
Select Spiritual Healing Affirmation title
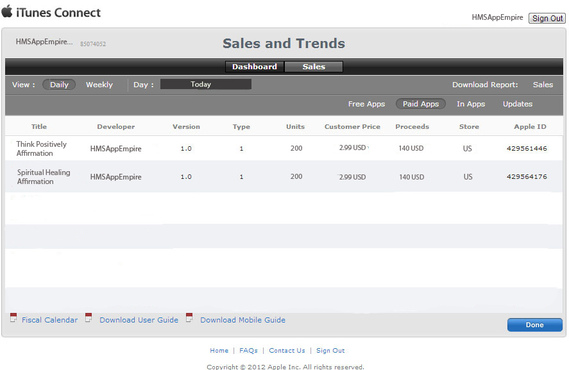44,177
